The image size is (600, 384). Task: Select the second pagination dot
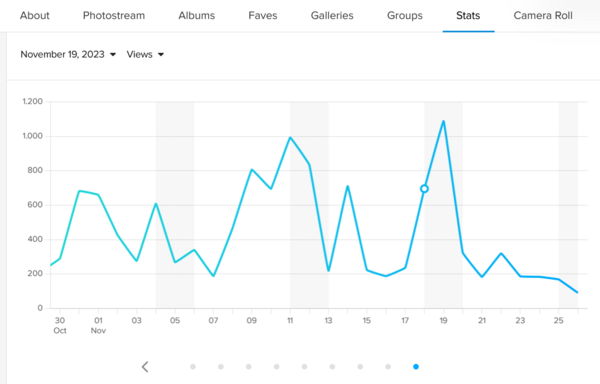221,367
